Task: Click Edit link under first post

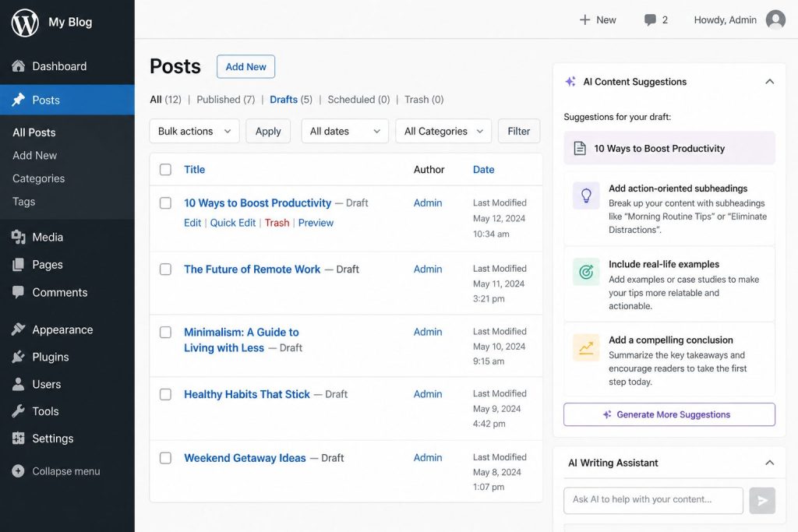Action: coord(192,223)
